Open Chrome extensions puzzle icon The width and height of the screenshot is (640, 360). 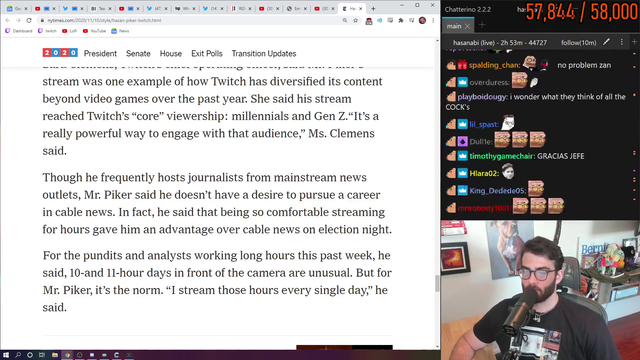[x=401, y=20]
